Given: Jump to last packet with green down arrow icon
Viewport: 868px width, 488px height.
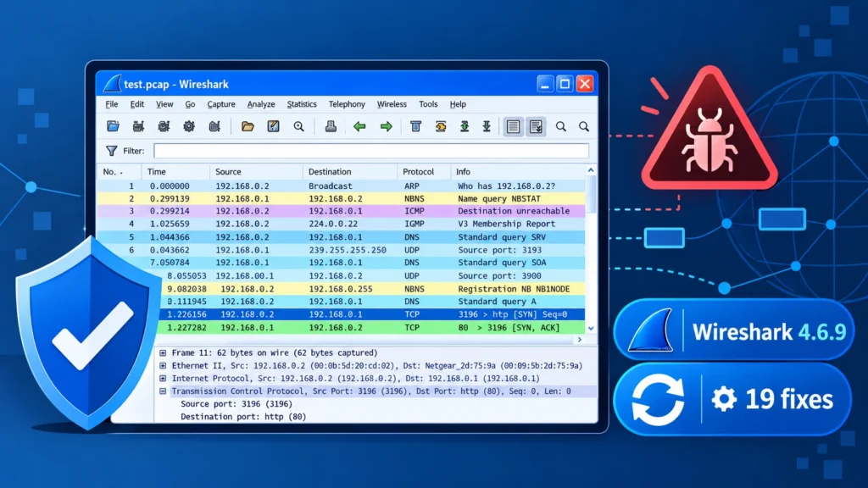Looking at the screenshot, I should tap(487, 126).
